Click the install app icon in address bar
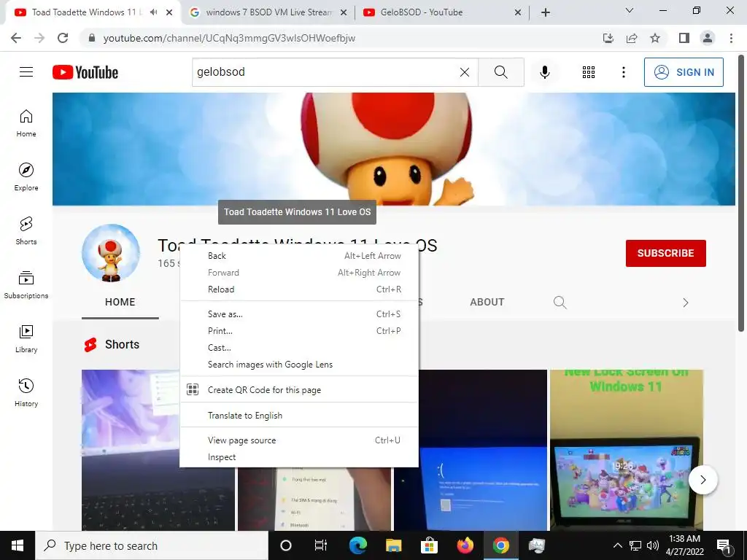 [x=608, y=38]
